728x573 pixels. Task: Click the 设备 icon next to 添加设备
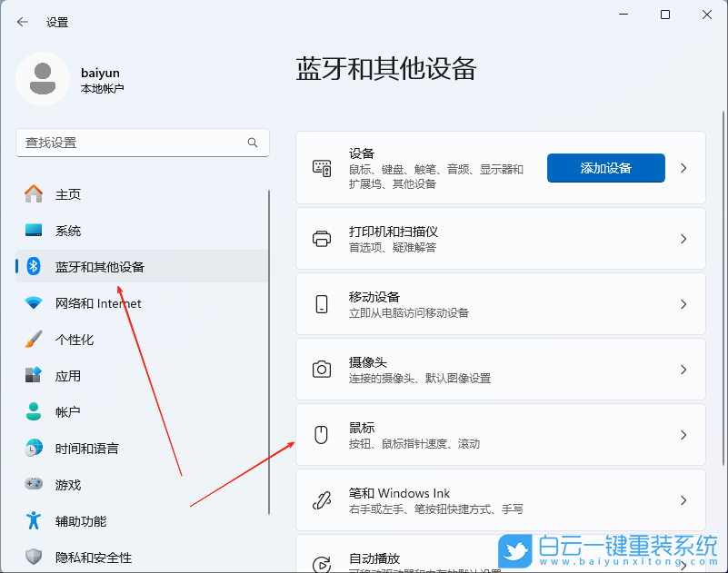pyautogui.click(x=321, y=166)
